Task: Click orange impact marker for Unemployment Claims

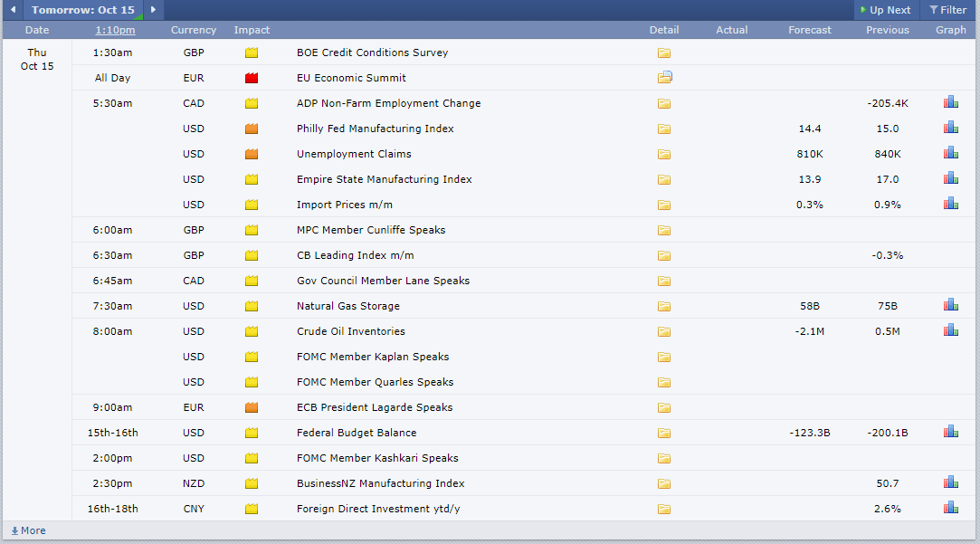Action: (252, 154)
